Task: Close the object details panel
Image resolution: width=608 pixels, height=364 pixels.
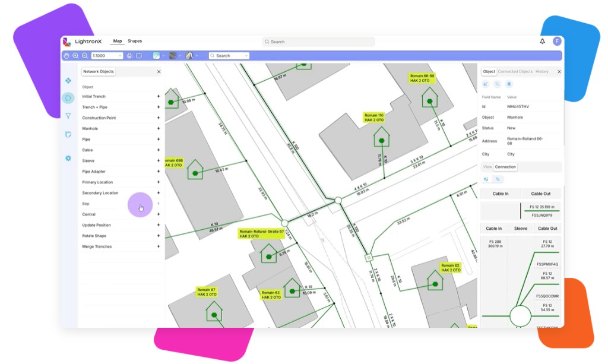Action: (x=559, y=72)
